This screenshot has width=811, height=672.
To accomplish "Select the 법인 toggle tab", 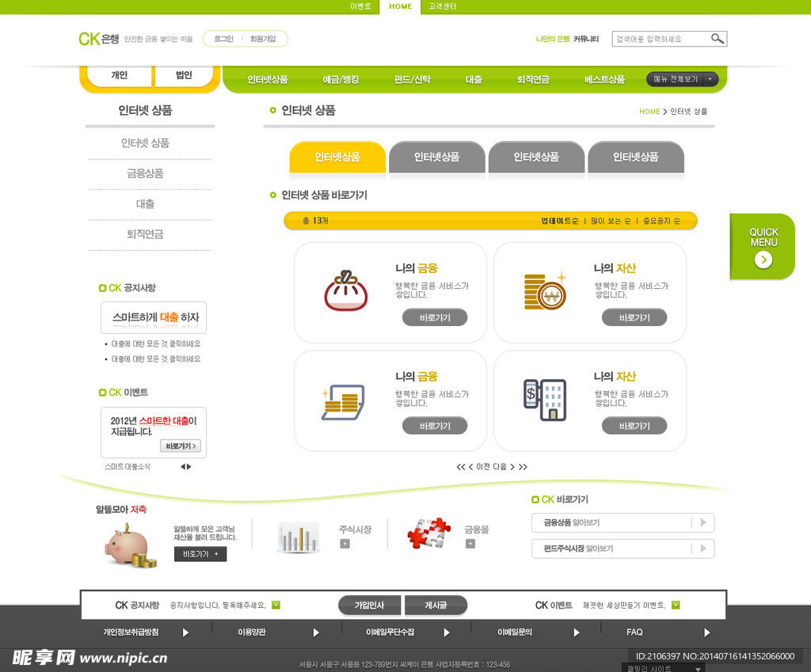I will click(x=184, y=75).
